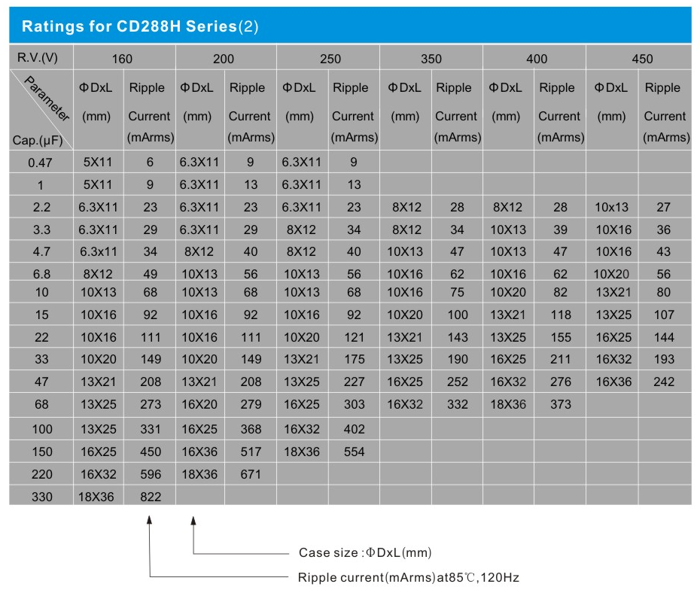
Task: Click the 'Ripple current(mArms)at85℃,120Hz' legend text
Action: (409, 578)
